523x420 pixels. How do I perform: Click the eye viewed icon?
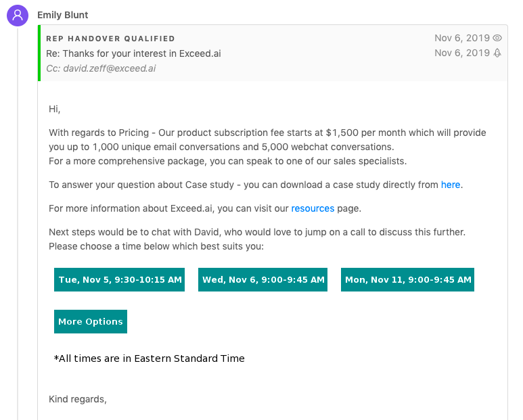click(x=497, y=38)
